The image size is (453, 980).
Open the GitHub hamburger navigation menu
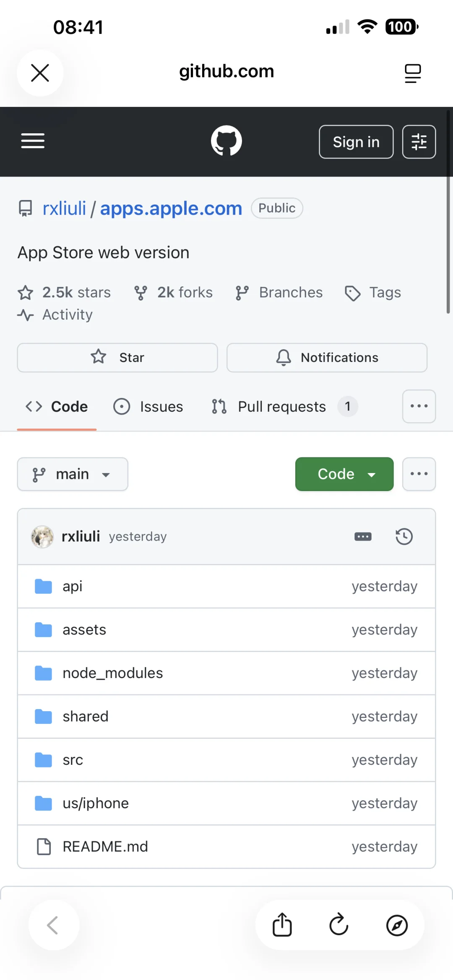[33, 141]
